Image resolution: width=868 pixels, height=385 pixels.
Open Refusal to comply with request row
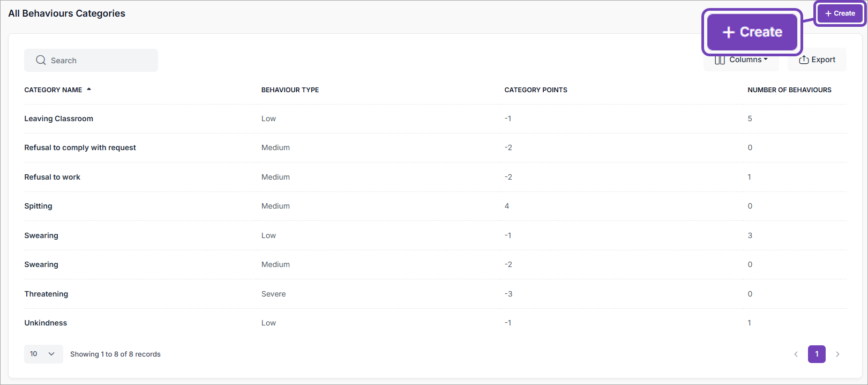(x=80, y=148)
